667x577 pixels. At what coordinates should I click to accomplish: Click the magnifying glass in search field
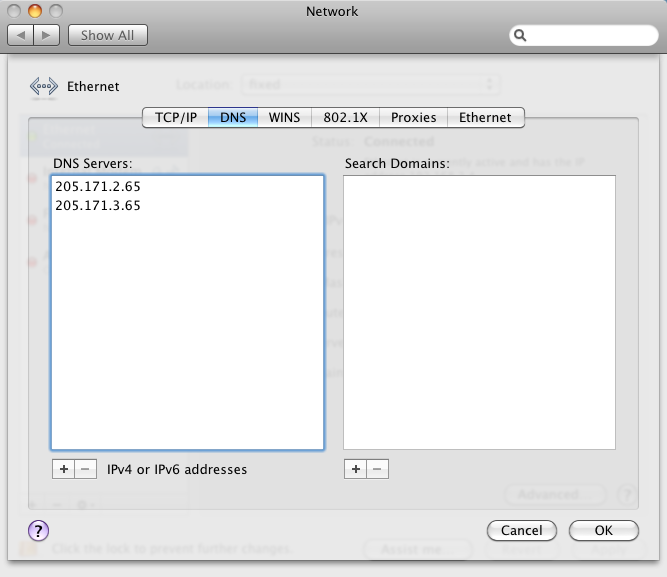click(x=521, y=36)
